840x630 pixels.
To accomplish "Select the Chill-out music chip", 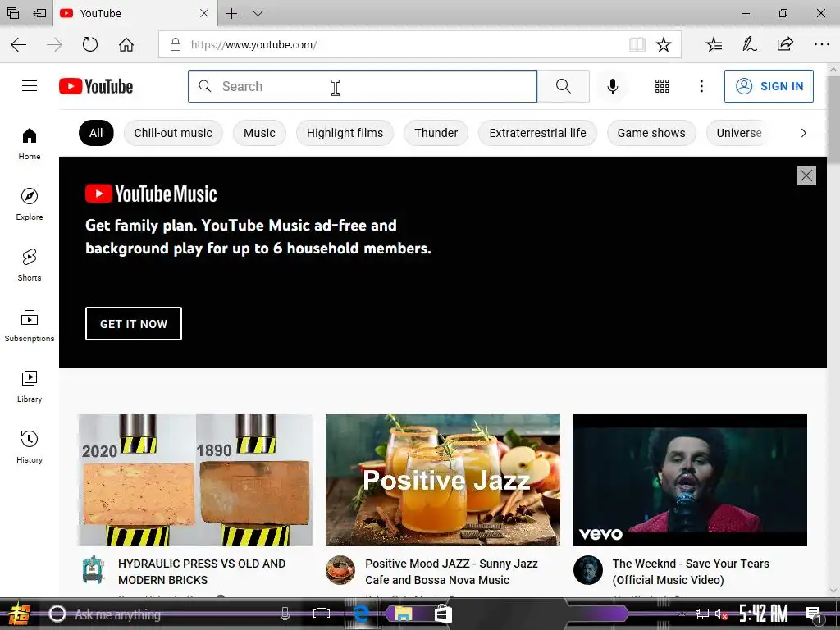I will point(173,133).
